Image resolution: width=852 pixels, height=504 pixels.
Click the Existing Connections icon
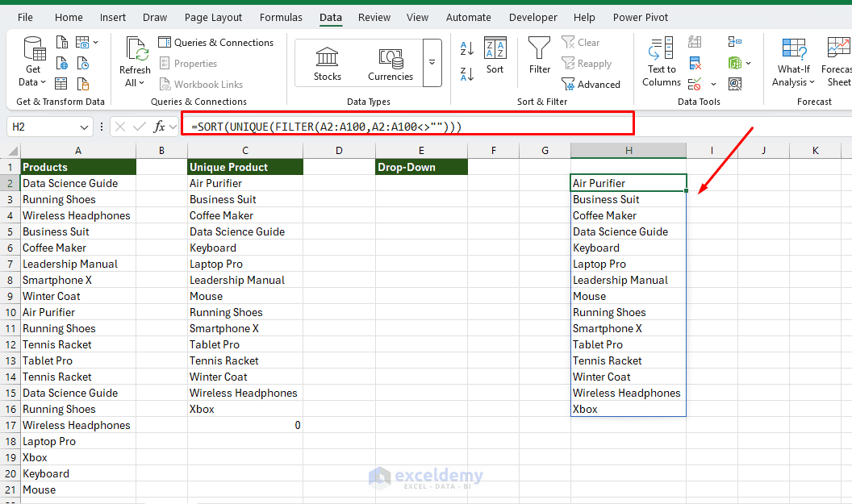(82, 84)
